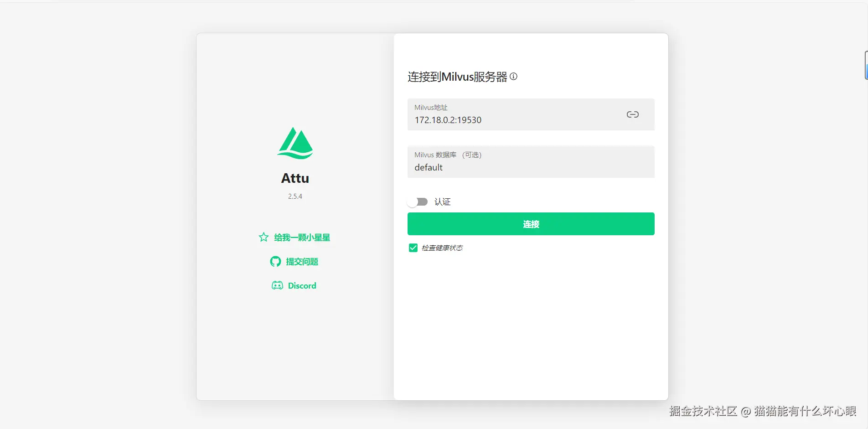Focus the Milvus地址 input with 172.18.0.2:19530
The image size is (868, 429).
click(531, 114)
